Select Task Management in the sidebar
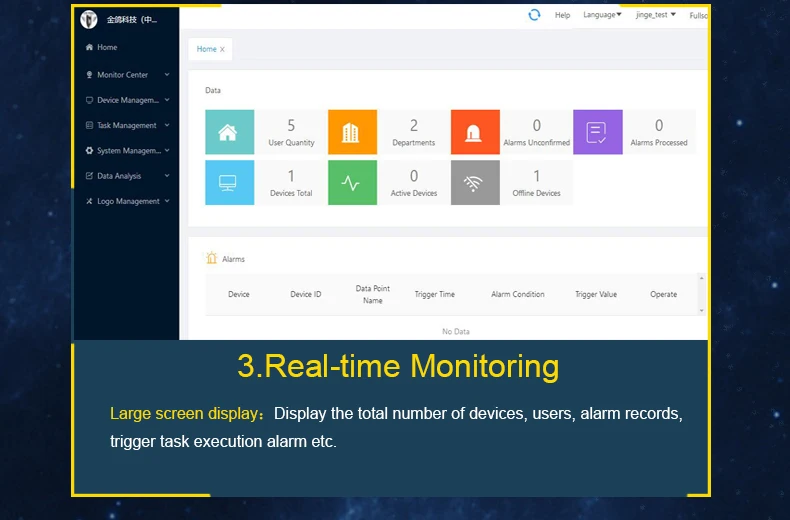This screenshot has height=520, width=790. pos(126,125)
